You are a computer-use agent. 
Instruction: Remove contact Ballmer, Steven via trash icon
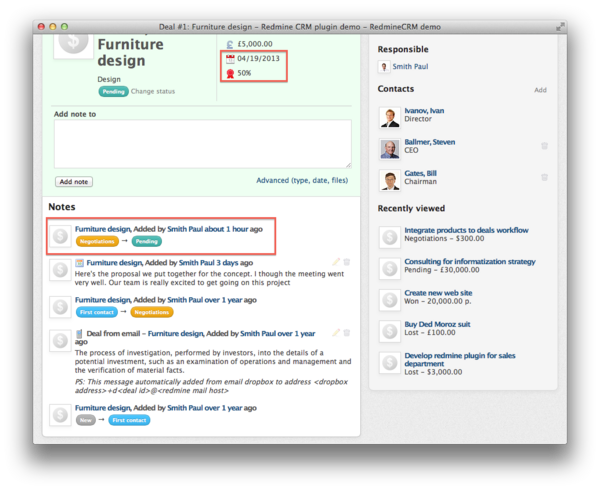[544, 146]
